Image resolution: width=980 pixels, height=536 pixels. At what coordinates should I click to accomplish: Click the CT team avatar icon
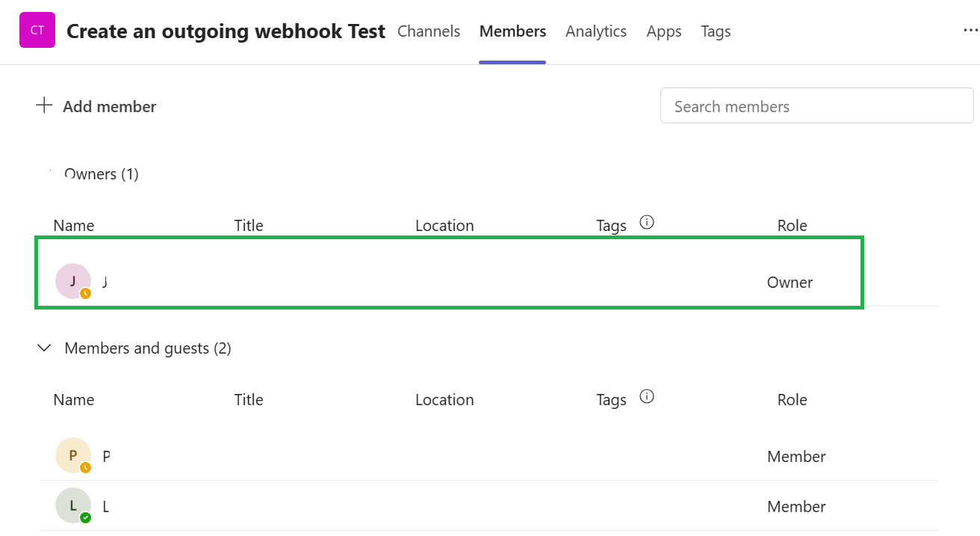(37, 30)
